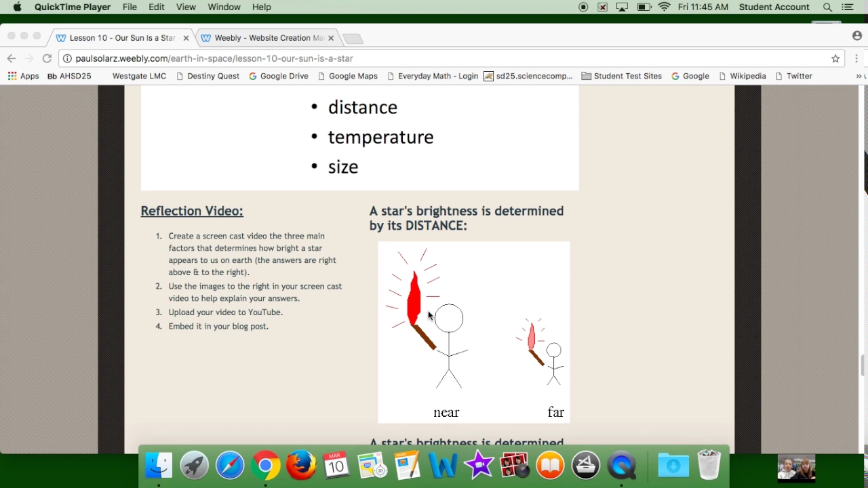Expand Student Test Sites bookmark folder
868x488 pixels.
click(x=622, y=76)
